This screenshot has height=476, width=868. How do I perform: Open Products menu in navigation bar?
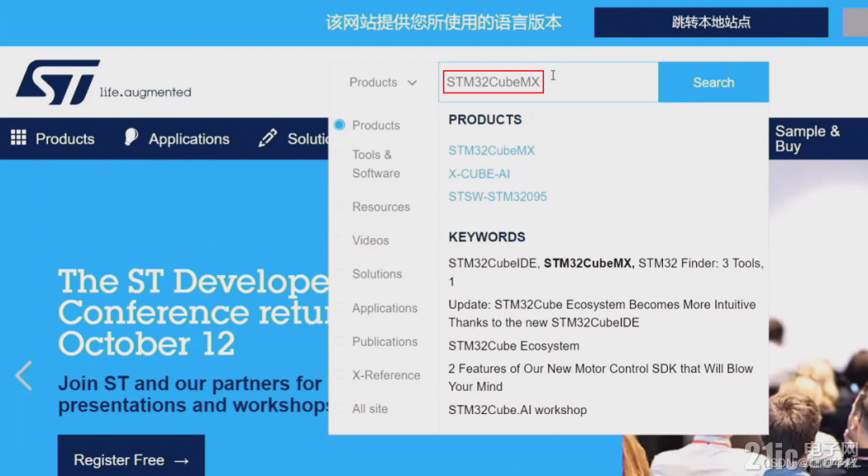click(65, 138)
